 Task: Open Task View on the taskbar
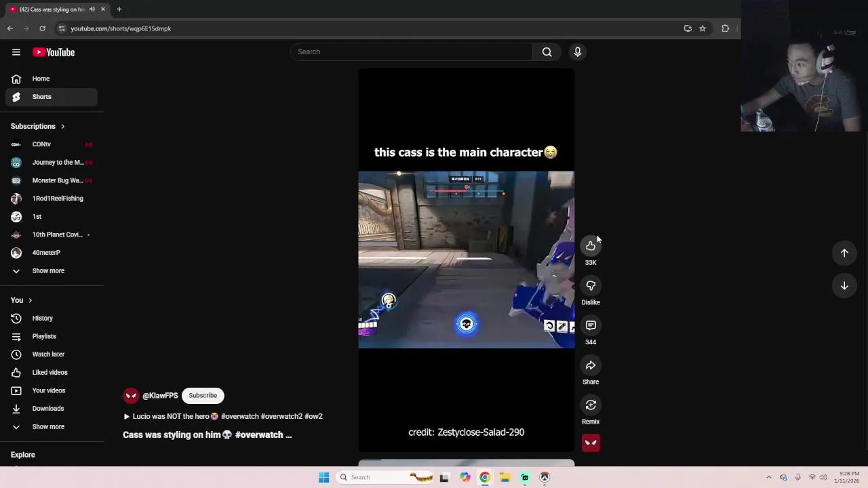pos(444,477)
